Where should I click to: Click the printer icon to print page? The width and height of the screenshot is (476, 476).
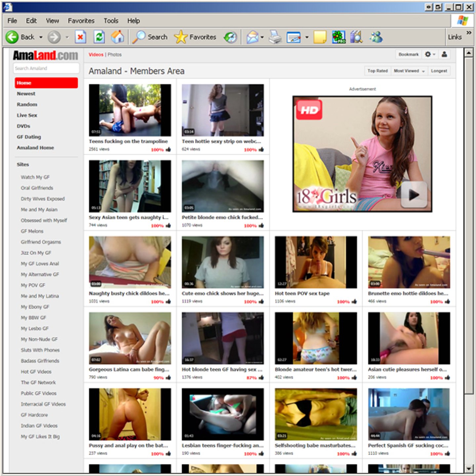pos(275,37)
